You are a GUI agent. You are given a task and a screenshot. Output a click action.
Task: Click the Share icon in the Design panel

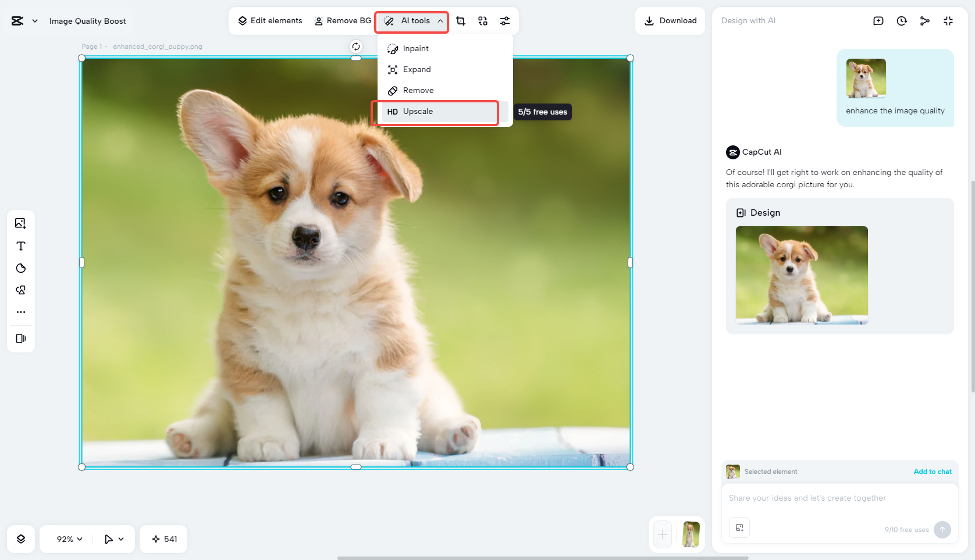(925, 20)
